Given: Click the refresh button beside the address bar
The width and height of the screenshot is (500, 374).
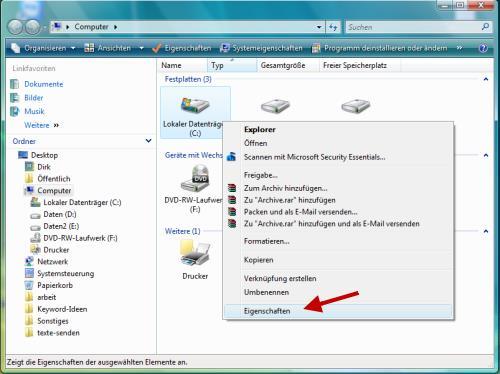Looking at the screenshot, I should click(x=333, y=27).
